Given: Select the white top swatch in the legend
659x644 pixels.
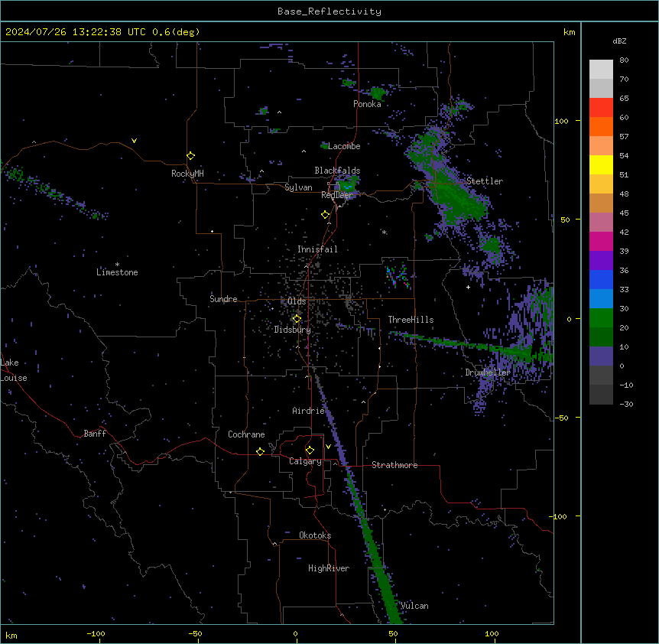Looking at the screenshot, I should 601,70.
